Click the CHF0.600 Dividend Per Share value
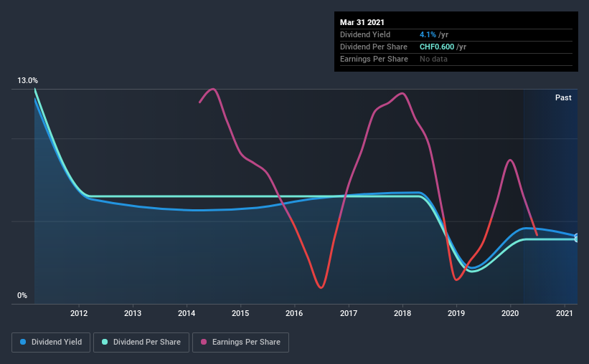The height and width of the screenshot is (364, 589). pos(437,47)
